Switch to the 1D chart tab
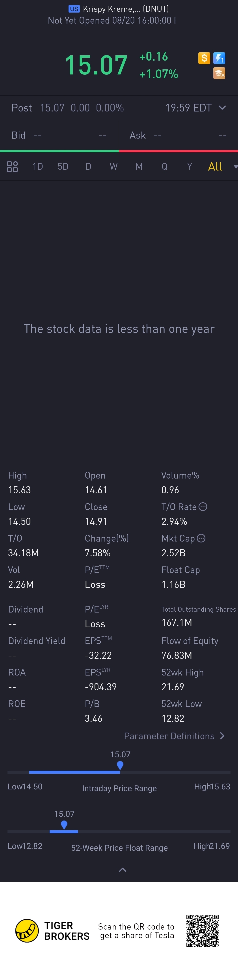The image size is (238, 980). pos(38,167)
